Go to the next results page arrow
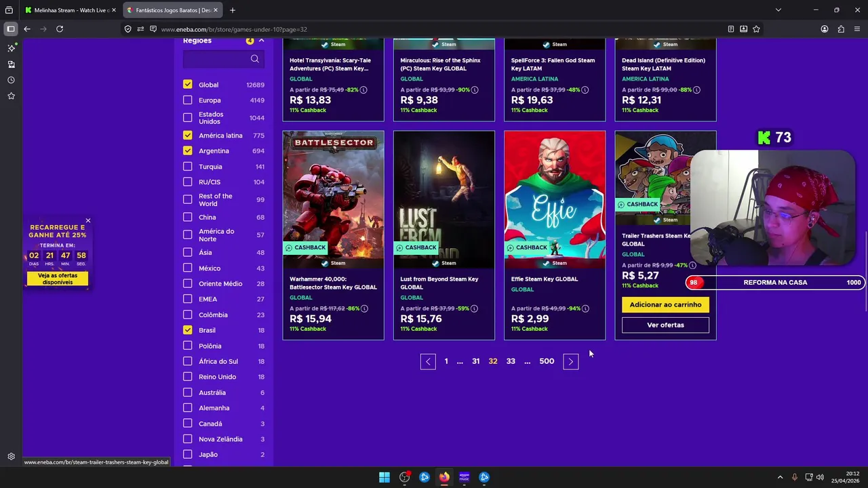 pyautogui.click(x=571, y=361)
